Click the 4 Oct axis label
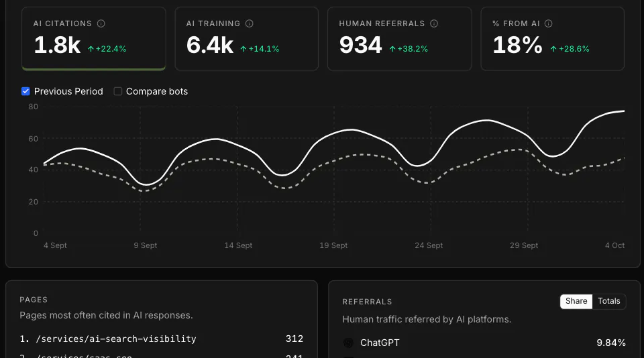 (615, 245)
